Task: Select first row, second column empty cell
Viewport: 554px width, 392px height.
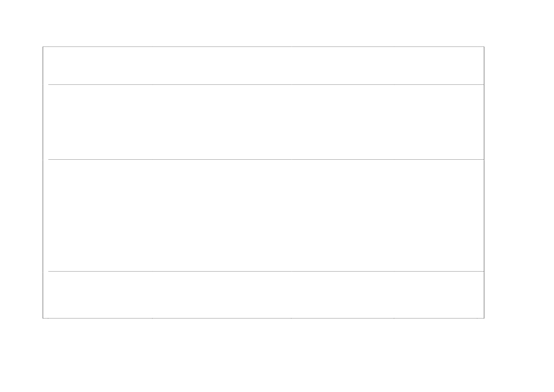Action: (x=221, y=65)
